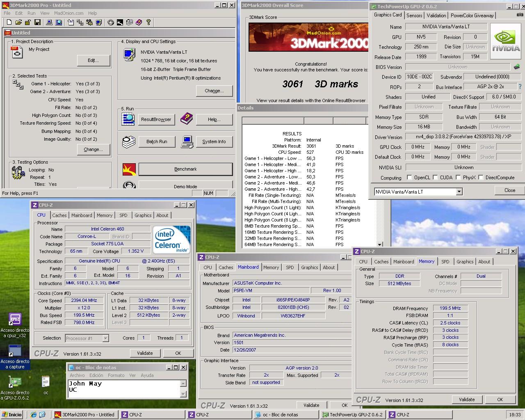
Task: Open Graphics tab in Mainboard CPU-Z window
Action: click(x=310, y=267)
